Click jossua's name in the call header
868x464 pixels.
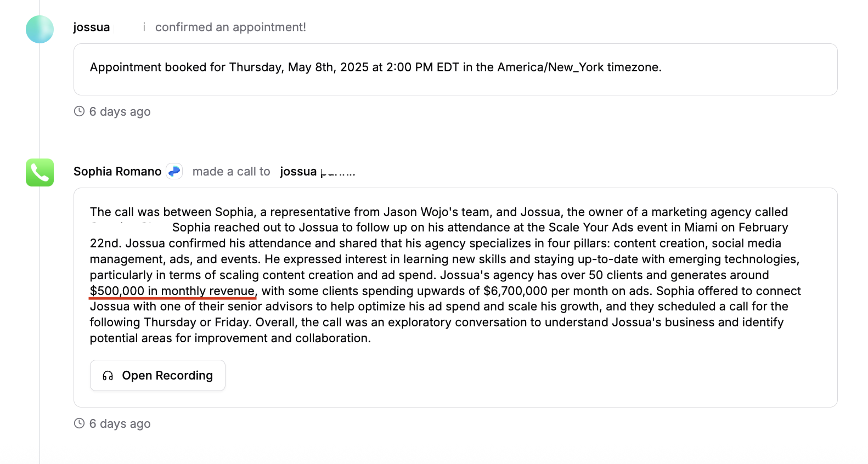click(x=299, y=171)
